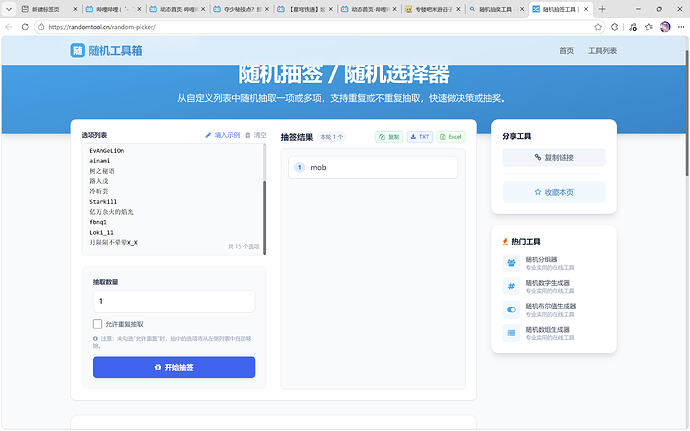This screenshot has width=690, height=431.
Task: Download the results as TXT
Action: 420,137
